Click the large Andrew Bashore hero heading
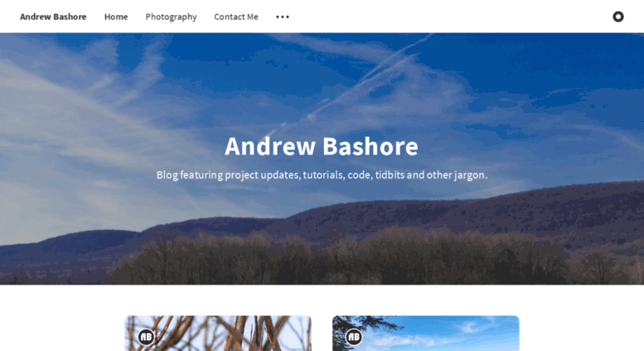This screenshot has width=644, height=351. 322,146
